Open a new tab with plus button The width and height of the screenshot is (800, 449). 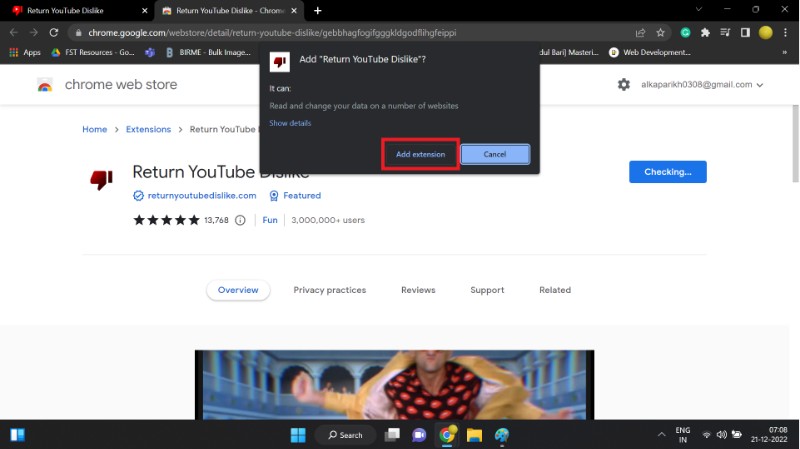tap(317, 10)
